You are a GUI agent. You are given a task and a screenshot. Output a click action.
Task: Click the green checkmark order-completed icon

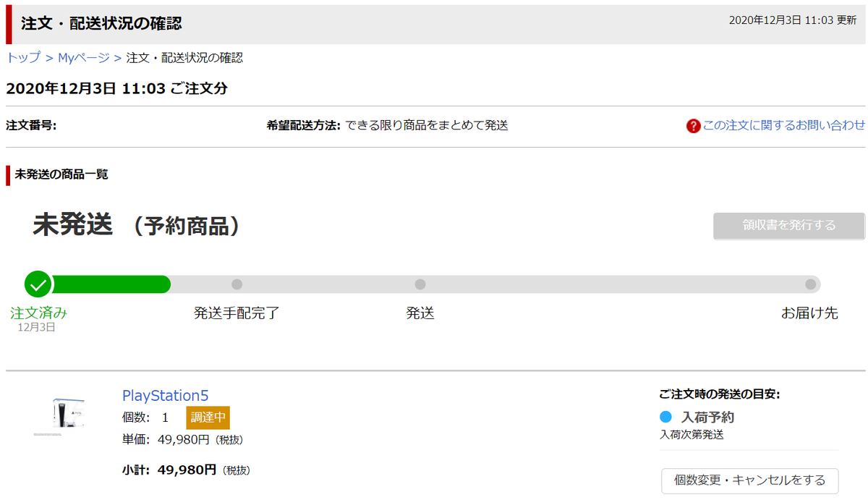pos(38,284)
